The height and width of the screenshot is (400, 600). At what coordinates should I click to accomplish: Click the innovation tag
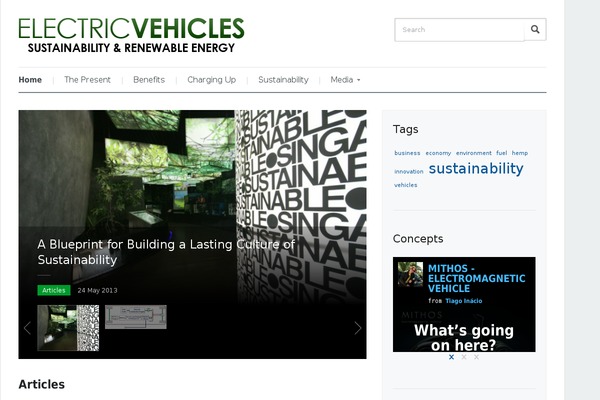point(409,171)
